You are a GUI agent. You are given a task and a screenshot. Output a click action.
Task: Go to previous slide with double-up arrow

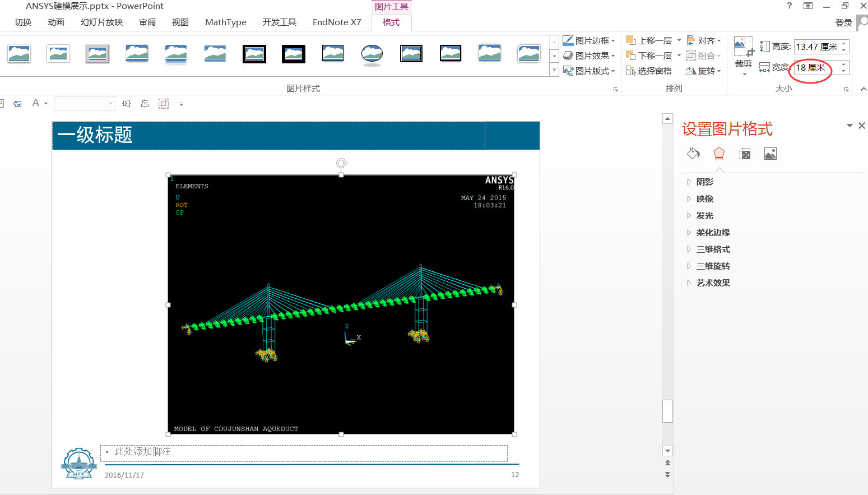click(667, 463)
